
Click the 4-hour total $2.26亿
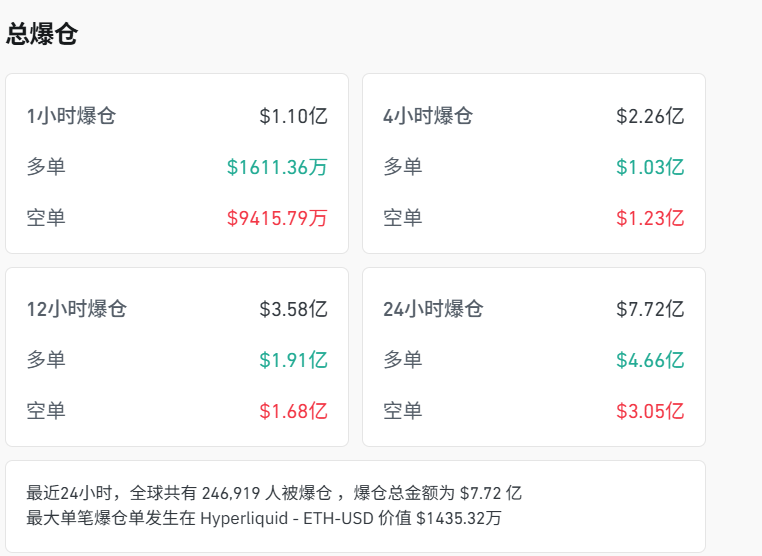[x=650, y=116]
